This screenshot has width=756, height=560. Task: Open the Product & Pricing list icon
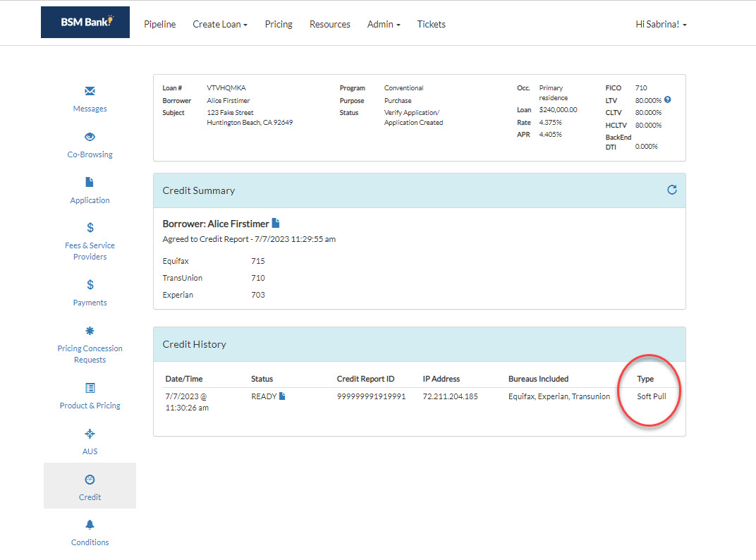tap(90, 387)
